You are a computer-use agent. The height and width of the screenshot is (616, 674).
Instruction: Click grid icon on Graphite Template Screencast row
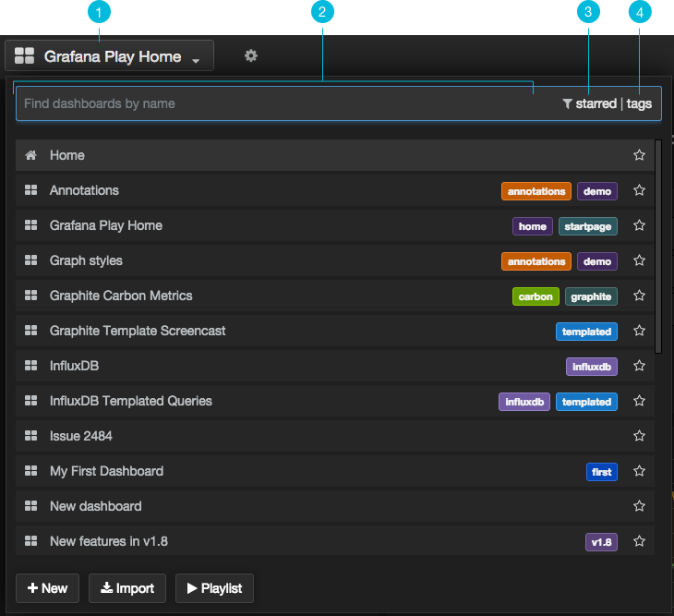point(30,330)
